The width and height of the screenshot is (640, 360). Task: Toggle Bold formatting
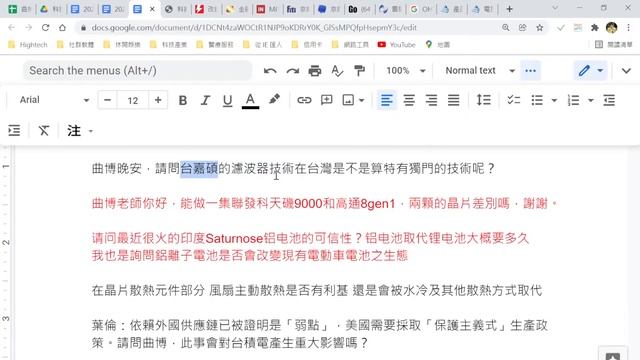[x=183, y=100]
